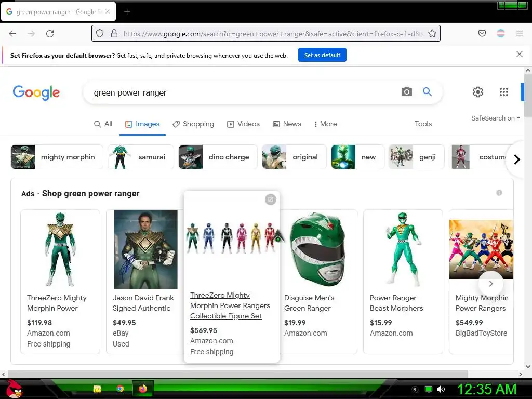
Task: Reload the current page
Action: point(50,34)
